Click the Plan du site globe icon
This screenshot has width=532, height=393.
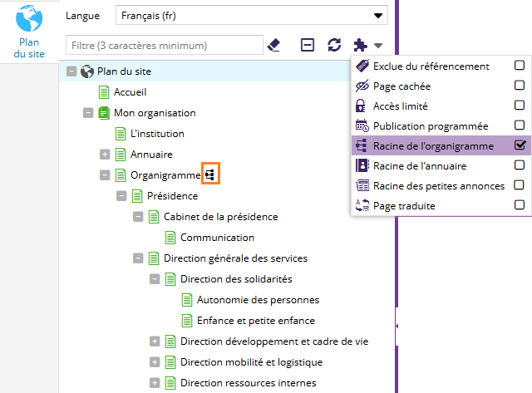[31, 17]
